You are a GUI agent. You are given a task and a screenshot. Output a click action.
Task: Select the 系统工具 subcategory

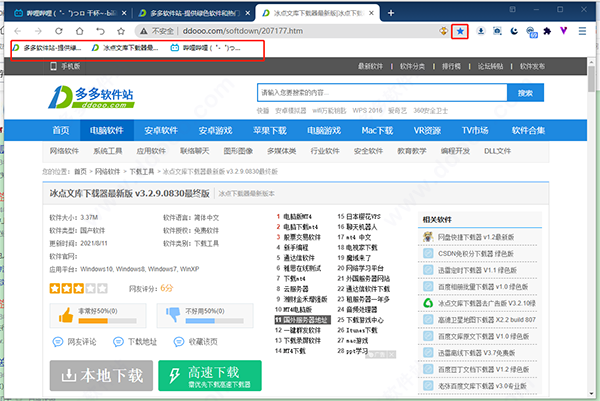coord(108,151)
